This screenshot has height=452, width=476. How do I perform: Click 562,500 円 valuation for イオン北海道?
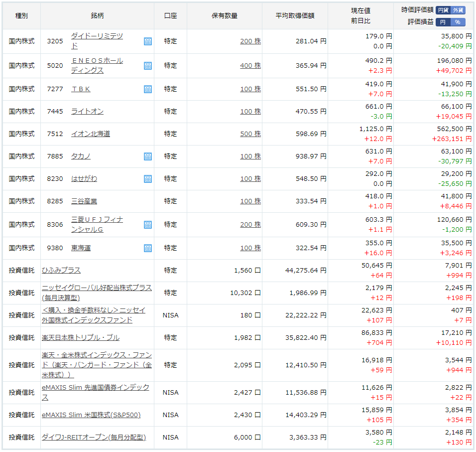pyautogui.click(x=454, y=129)
